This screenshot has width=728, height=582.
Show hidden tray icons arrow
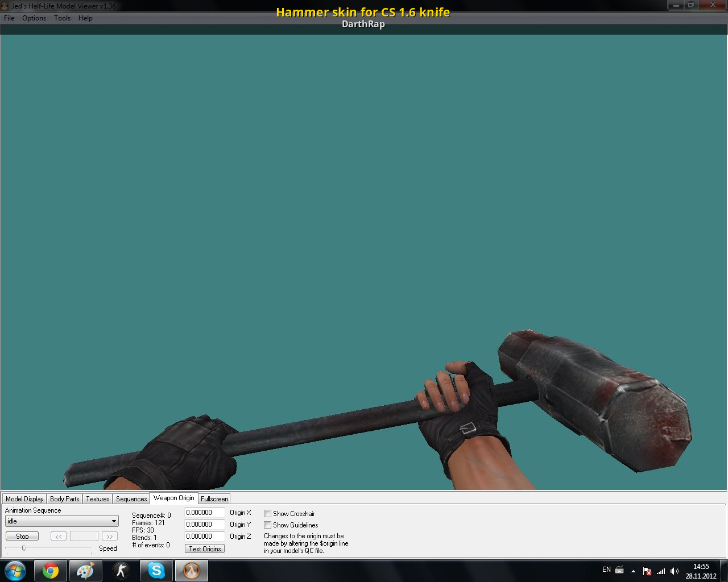point(633,571)
